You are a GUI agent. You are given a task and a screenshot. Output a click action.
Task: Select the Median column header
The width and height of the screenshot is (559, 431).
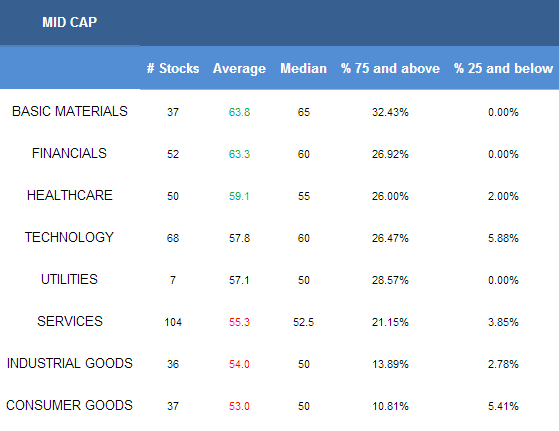(303, 68)
